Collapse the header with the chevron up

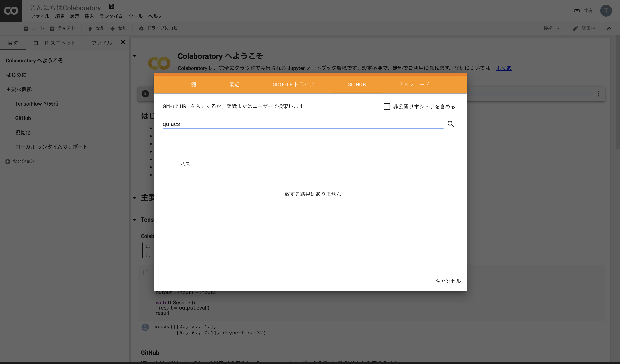609,28
